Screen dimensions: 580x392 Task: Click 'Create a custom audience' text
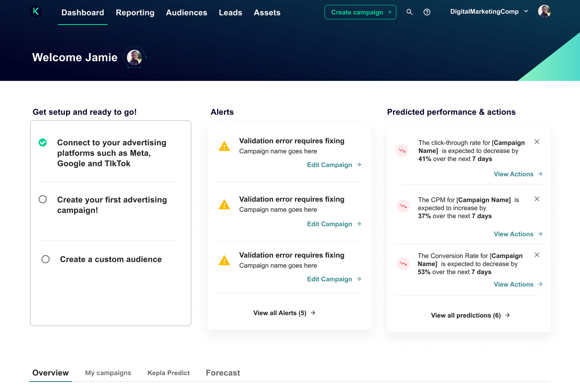111,259
